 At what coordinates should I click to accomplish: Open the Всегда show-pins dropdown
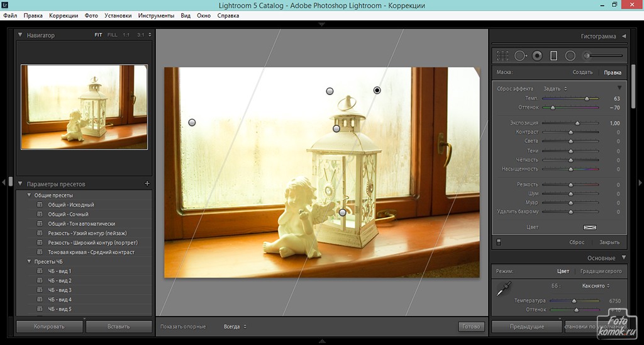pos(235,327)
